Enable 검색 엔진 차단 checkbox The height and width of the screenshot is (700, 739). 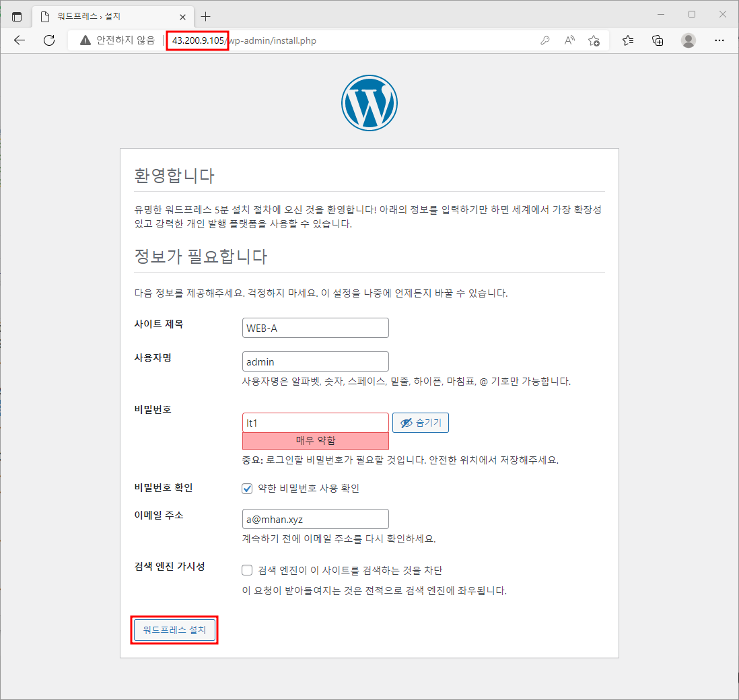[x=247, y=570]
